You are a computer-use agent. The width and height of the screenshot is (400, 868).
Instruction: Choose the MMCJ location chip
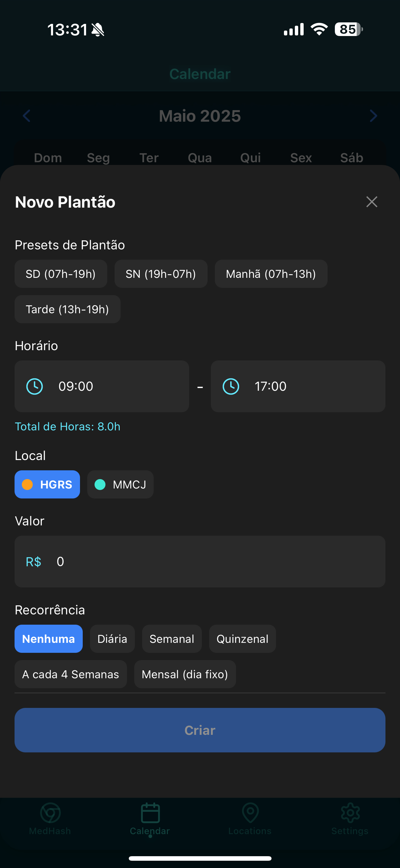120,485
